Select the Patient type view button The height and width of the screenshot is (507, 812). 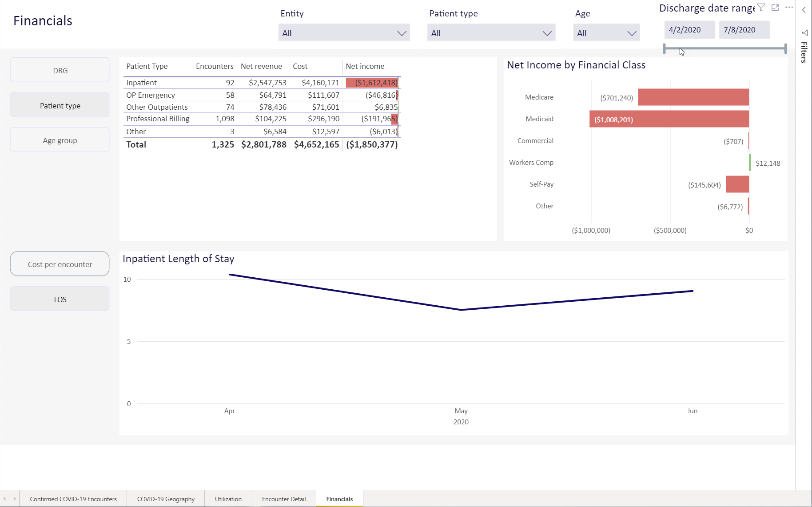(x=60, y=105)
